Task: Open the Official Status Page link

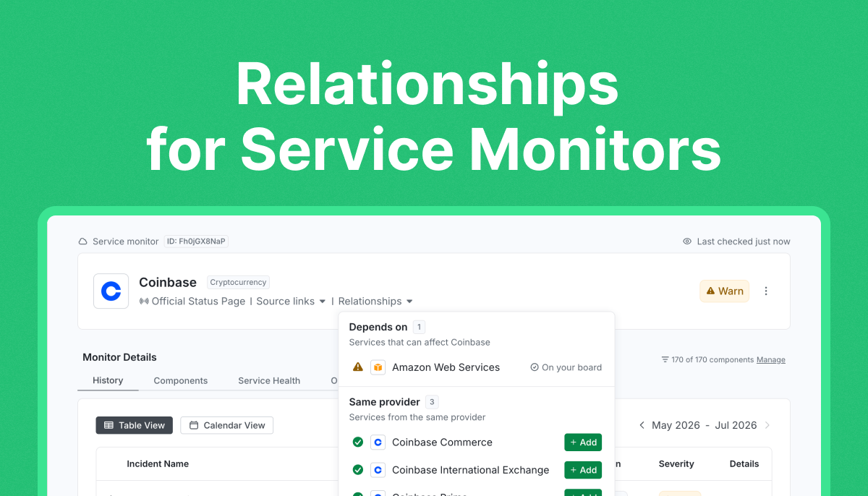Action: click(198, 302)
